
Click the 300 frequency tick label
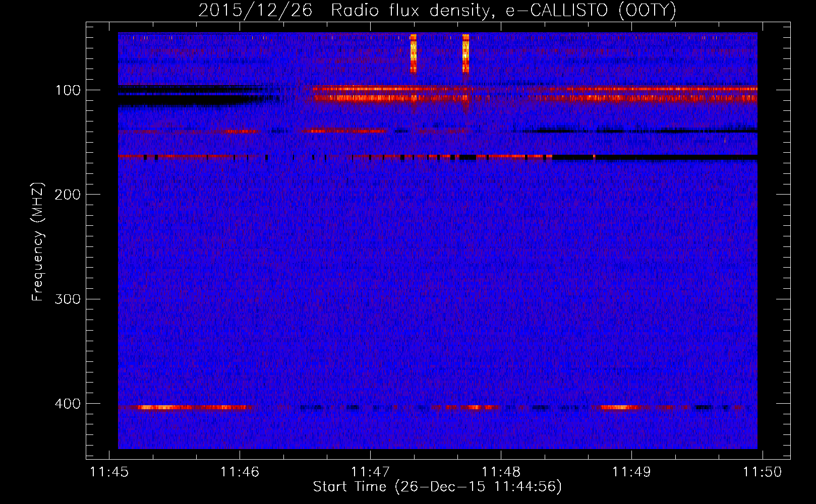(x=67, y=299)
